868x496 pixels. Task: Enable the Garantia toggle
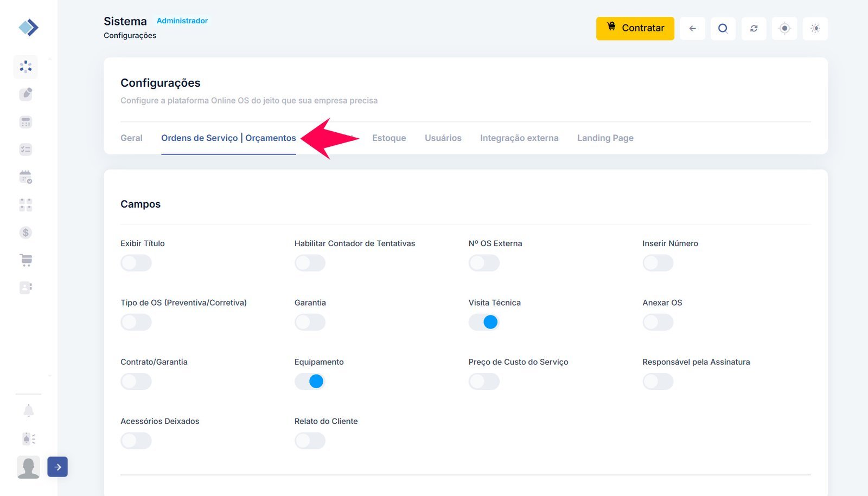pos(310,322)
